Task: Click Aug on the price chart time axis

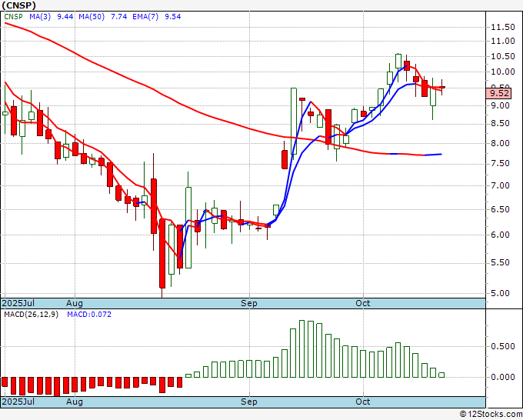Action: [74, 303]
